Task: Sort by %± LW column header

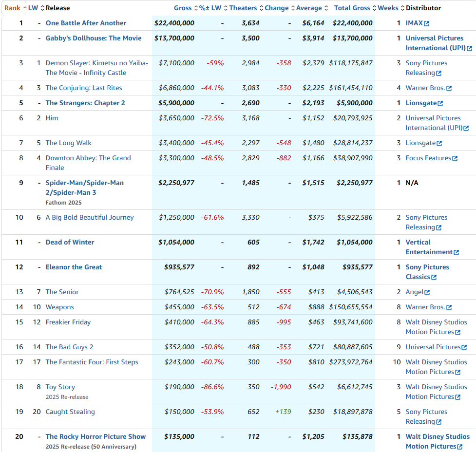Action: (x=213, y=8)
